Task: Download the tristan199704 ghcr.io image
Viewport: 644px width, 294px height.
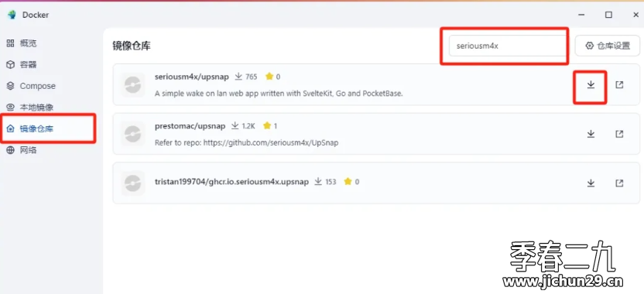Action: tap(591, 183)
